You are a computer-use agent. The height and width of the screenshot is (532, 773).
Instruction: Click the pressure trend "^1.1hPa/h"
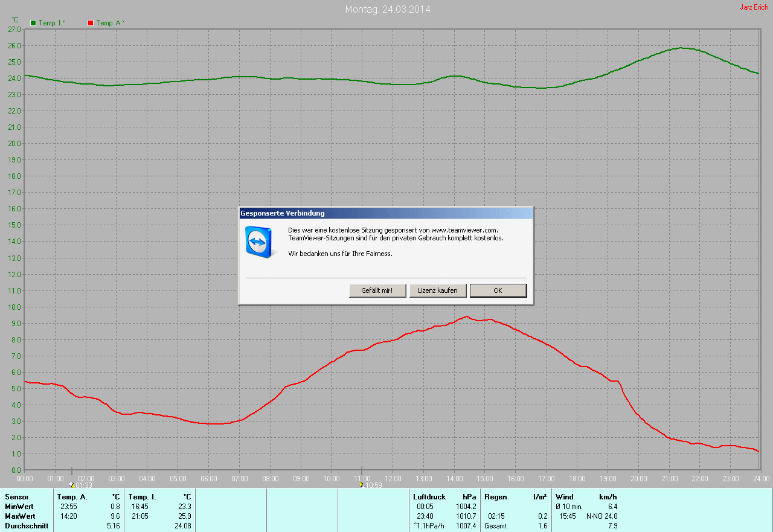429,526
